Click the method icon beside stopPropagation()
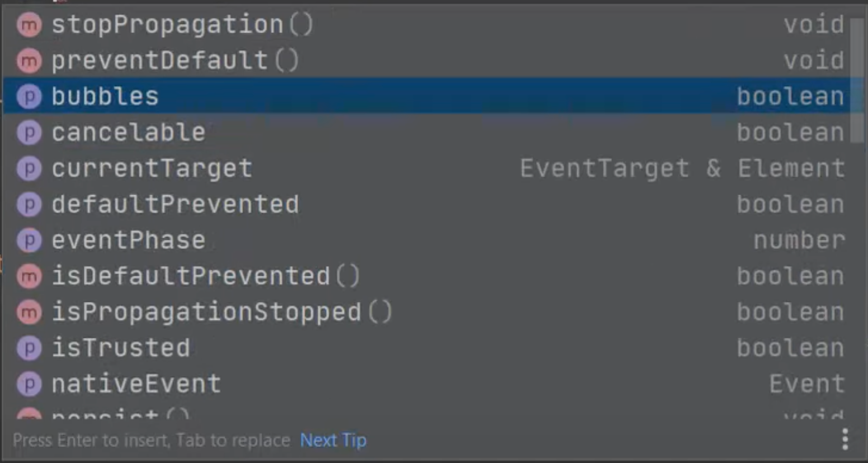This screenshot has height=463, width=868. coord(29,25)
